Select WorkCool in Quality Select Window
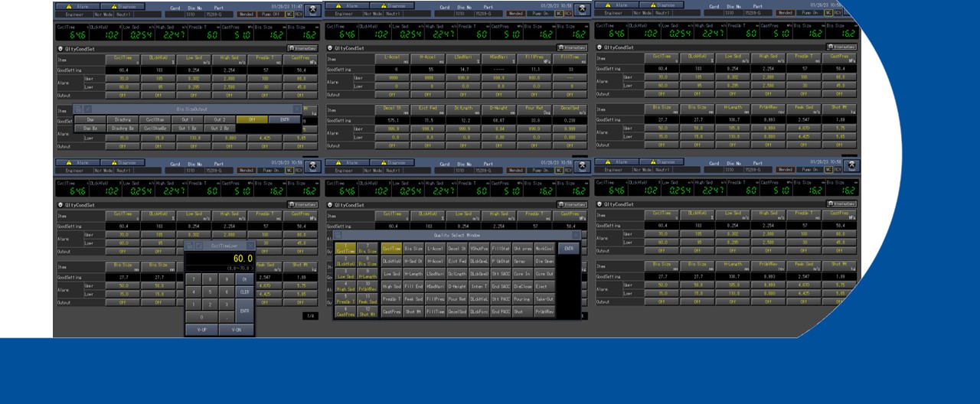The image size is (980, 404). (x=545, y=249)
